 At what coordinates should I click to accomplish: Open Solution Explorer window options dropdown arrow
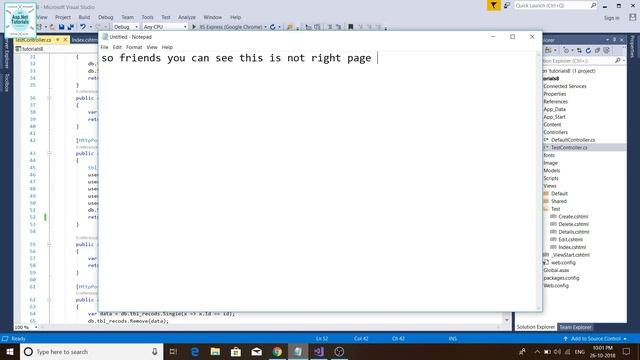tap(607, 40)
